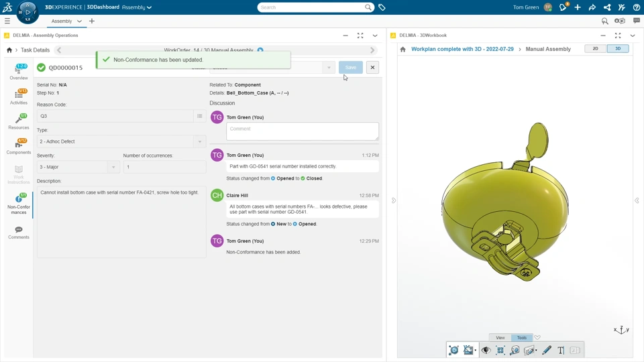Click the Save button
Viewport: 644px width, 362px height.
351,67
